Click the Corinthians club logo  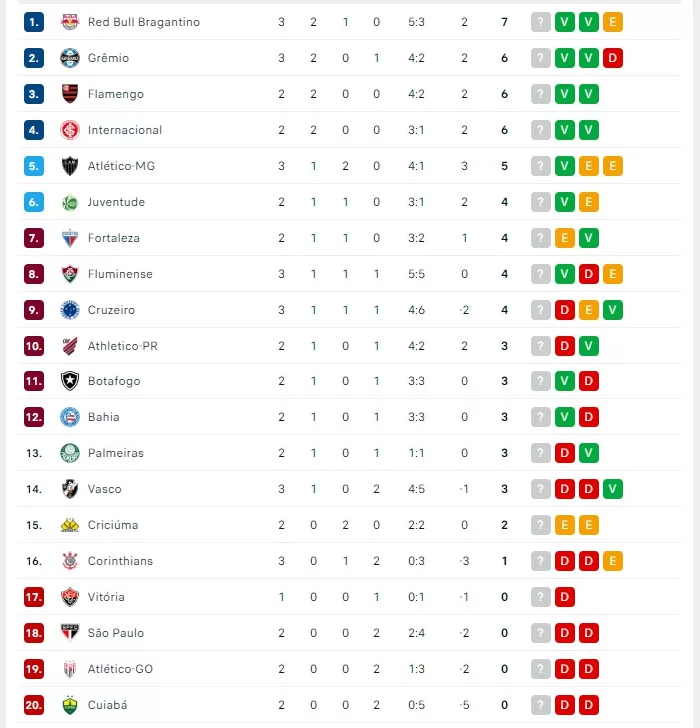pyautogui.click(x=70, y=561)
